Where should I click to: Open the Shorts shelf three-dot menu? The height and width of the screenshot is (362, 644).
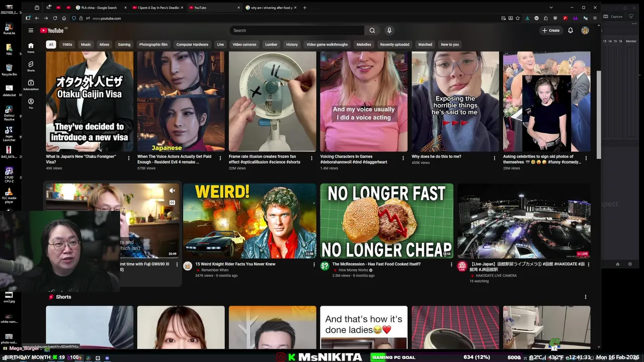click(585, 297)
